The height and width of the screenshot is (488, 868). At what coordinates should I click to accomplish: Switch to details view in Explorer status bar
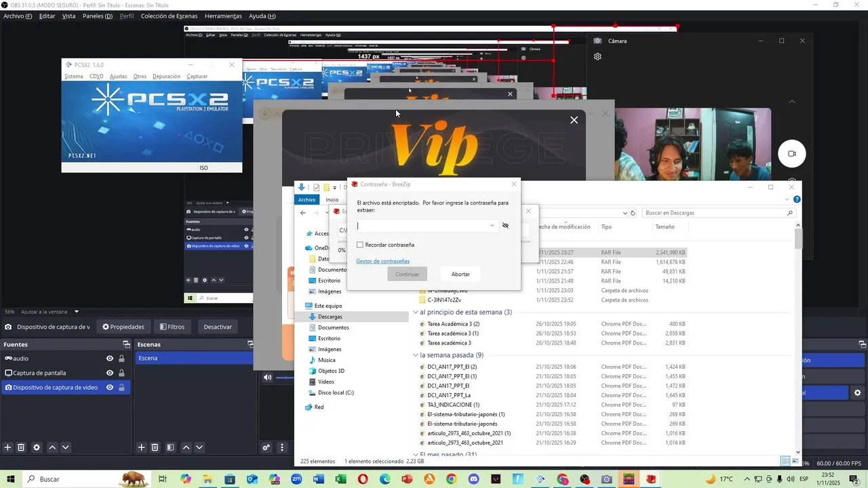pos(785,462)
